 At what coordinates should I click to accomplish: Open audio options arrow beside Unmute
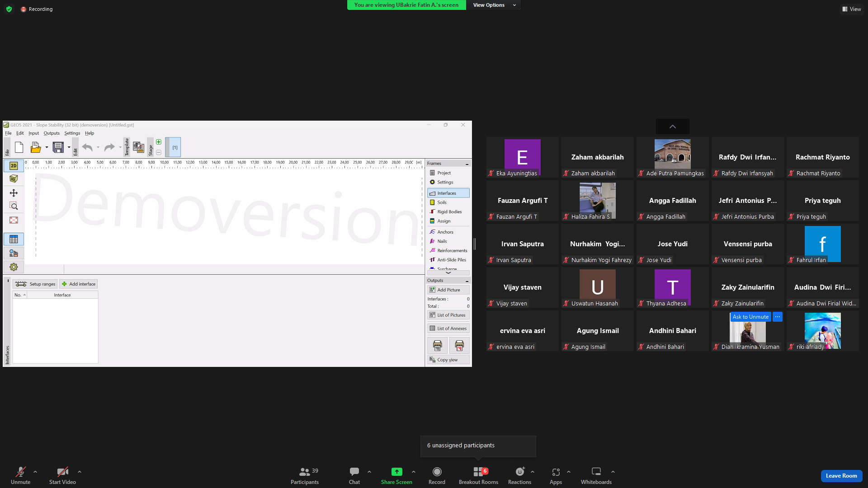(x=35, y=472)
